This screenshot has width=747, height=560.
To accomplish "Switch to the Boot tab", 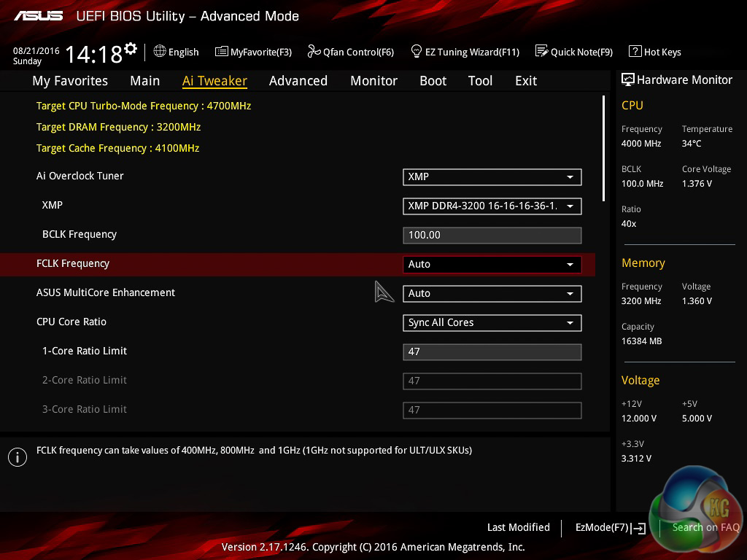I will point(433,81).
